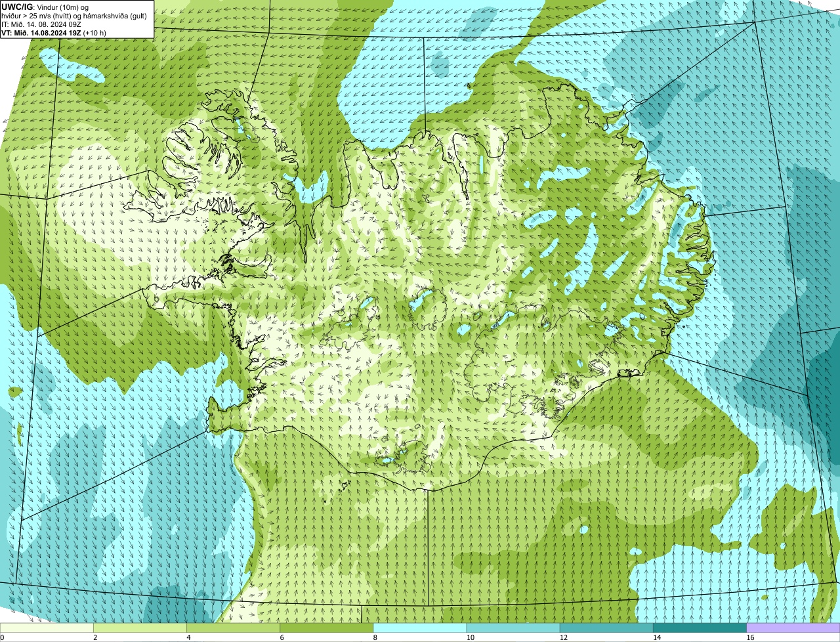Click the light green 2–4 m/s legend swatch
Screen dimensions: 840x642
pyautogui.click(x=140, y=628)
